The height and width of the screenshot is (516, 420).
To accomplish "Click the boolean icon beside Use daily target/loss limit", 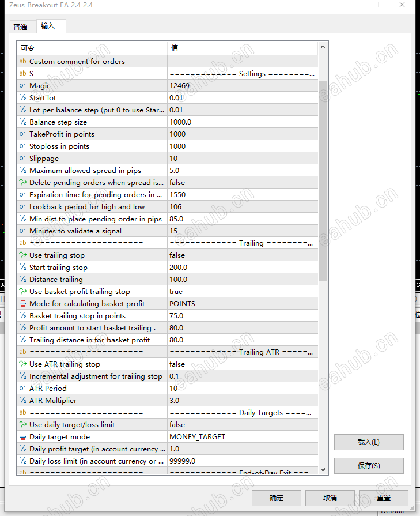I will tap(22, 424).
